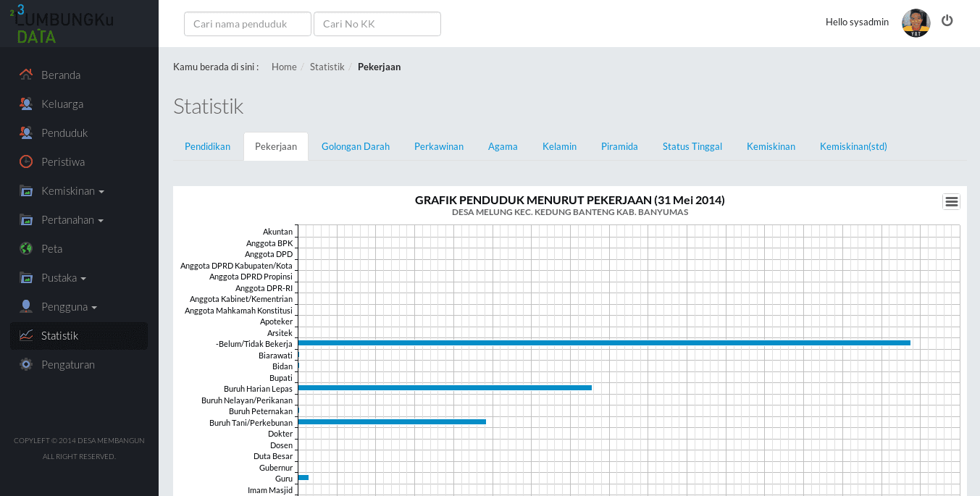Image resolution: width=980 pixels, height=496 pixels.
Task: Click the Pengaturan gear icon
Action: pos(26,364)
